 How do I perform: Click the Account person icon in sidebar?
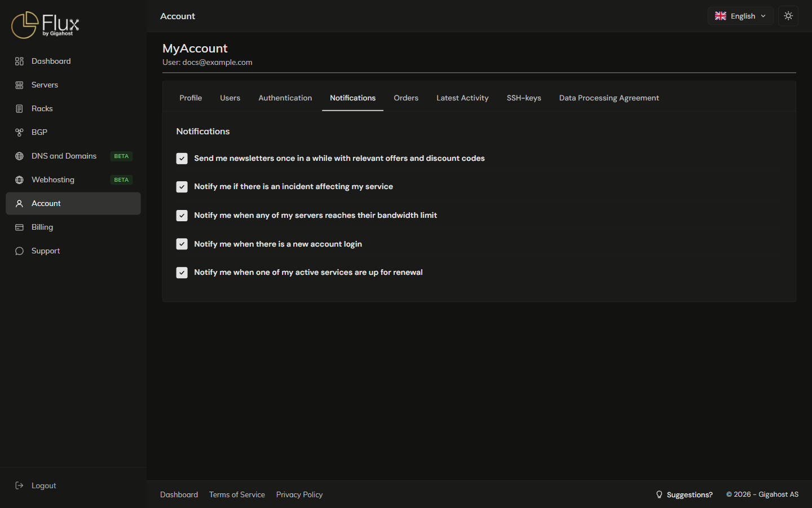click(x=19, y=204)
